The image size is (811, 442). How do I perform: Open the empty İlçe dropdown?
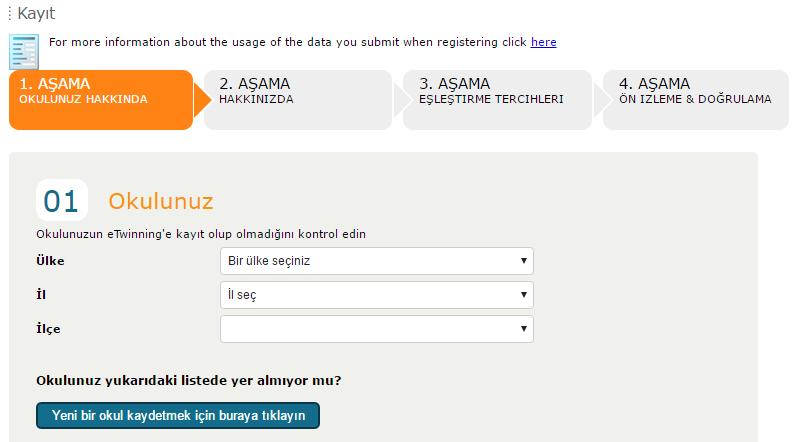375,329
